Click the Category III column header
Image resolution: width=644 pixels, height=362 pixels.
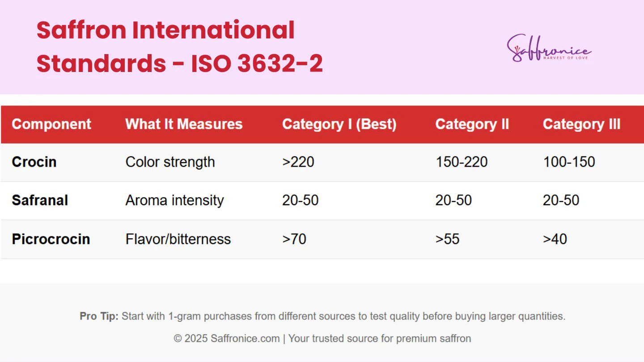tap(581, 124)
